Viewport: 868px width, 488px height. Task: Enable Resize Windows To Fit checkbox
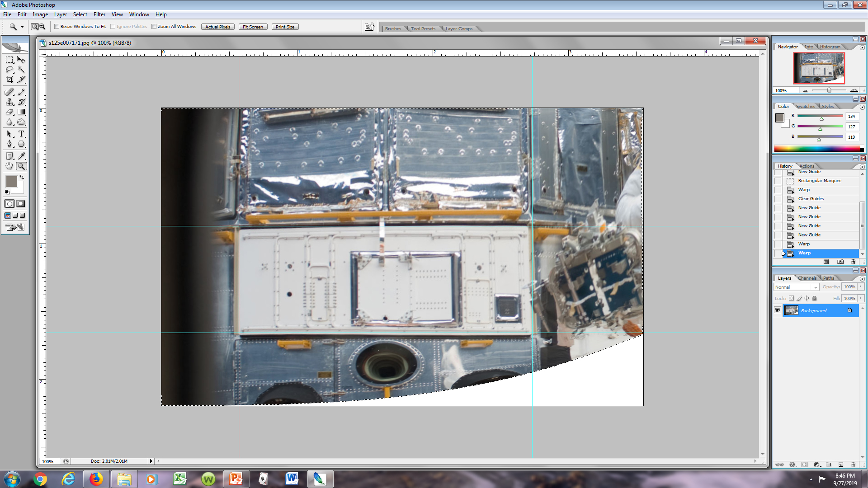57,27
